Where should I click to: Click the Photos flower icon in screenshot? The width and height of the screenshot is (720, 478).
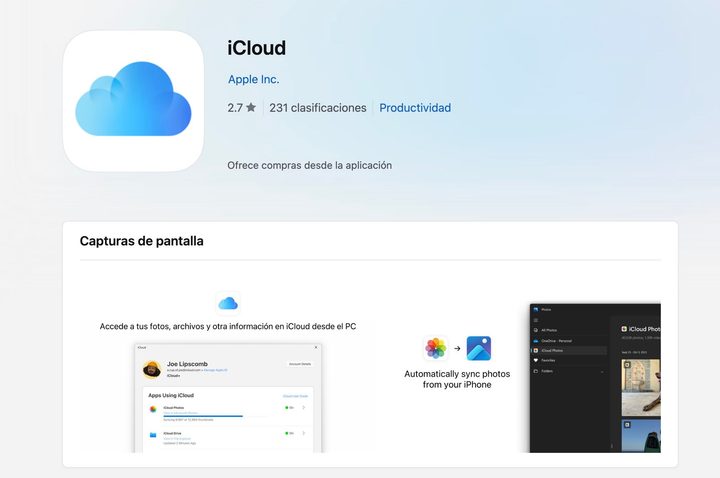coord(436,348)
